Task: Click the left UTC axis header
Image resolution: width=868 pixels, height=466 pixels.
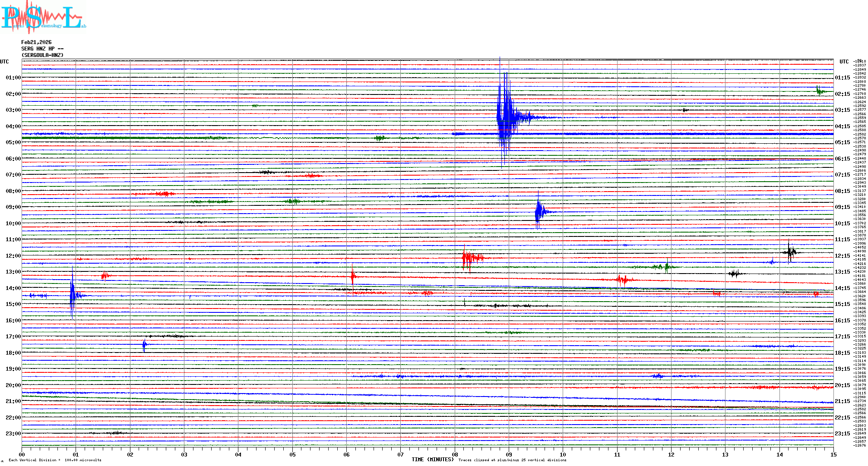Action: tap(4, 62)
